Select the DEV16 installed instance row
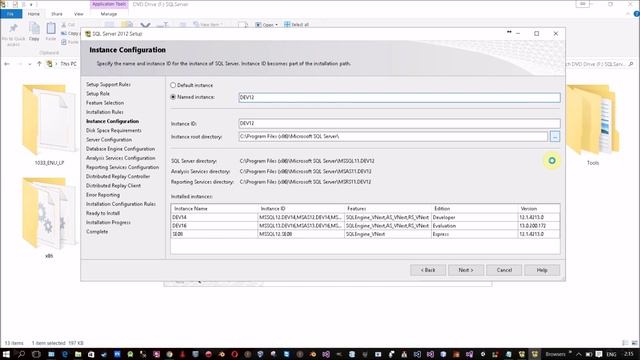 [x=365, y=226]
